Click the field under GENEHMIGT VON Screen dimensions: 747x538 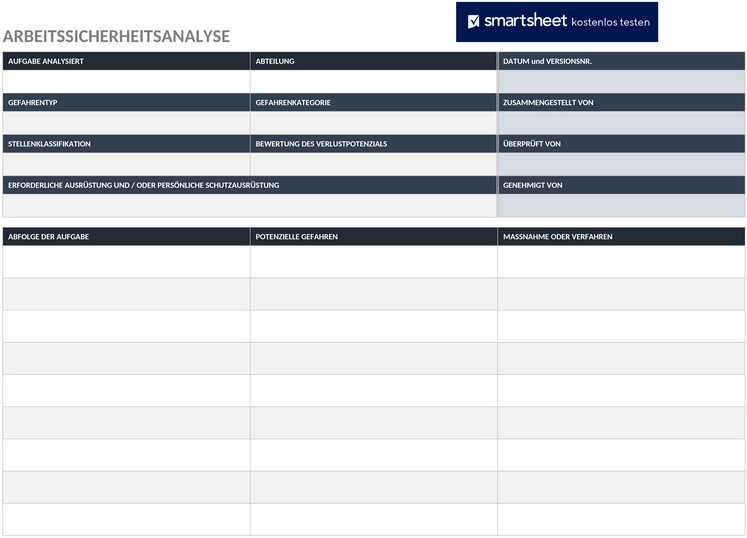click(x=621, y=206)
